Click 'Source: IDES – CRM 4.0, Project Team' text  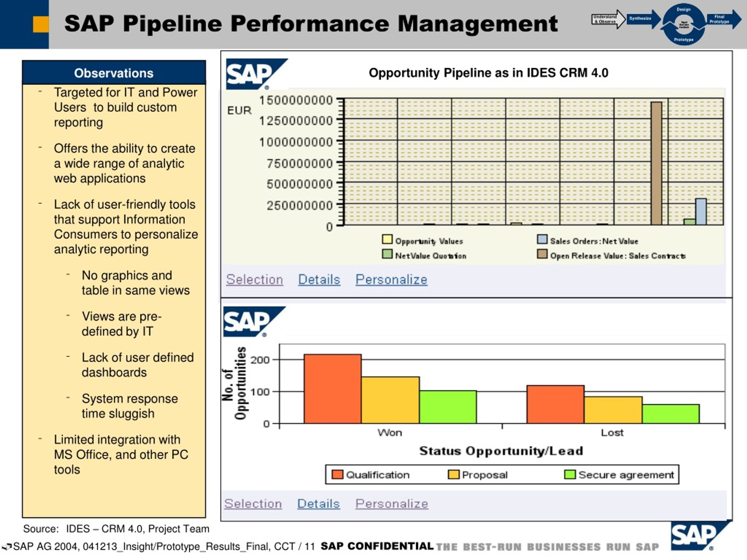tap(116, 528)
